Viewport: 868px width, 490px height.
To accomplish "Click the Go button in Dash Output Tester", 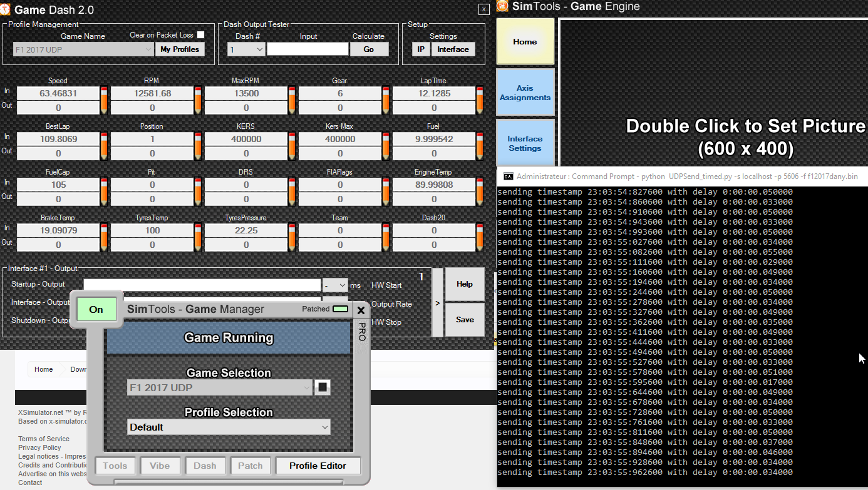I will pyautogui.click(x=369, y=49).
